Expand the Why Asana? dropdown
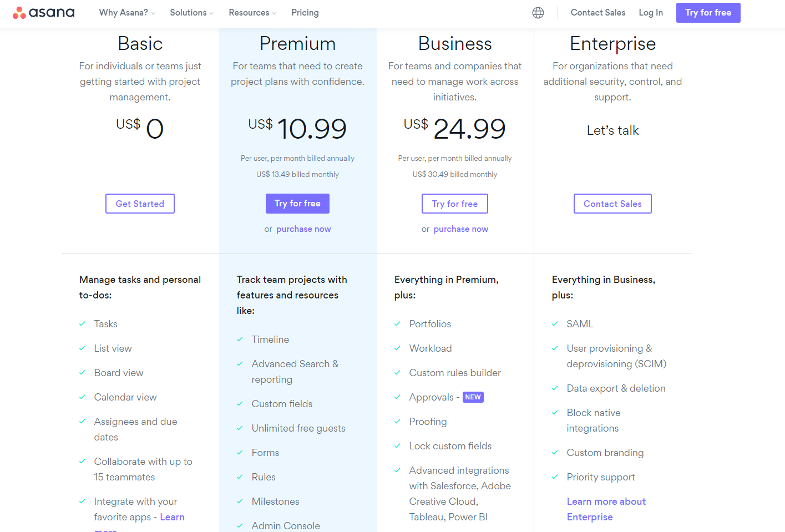The height and width of the screenshot is (532, 785). coord(126,12)
